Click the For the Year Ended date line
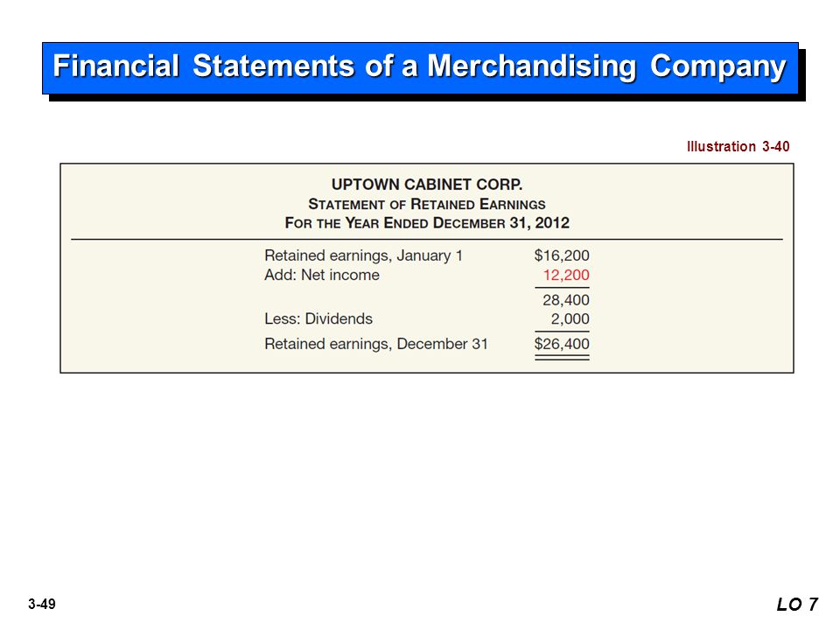840x630 pixels. [x=427, y=223]
